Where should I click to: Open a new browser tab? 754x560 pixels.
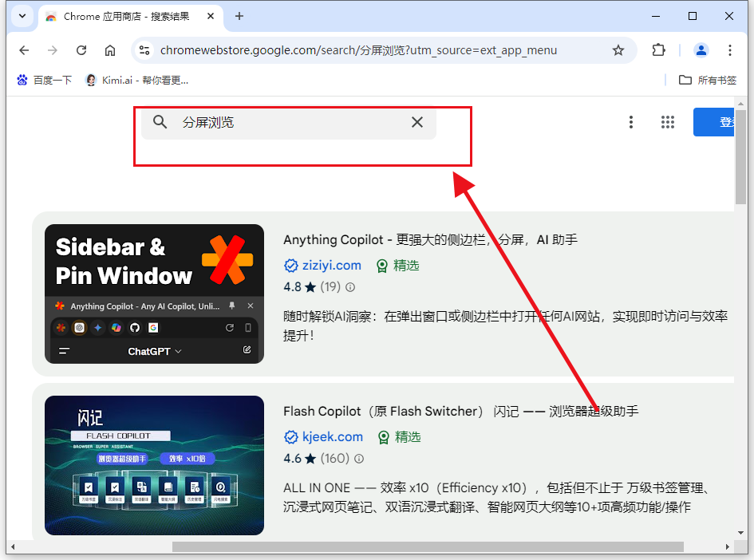(x=239, y=16)
